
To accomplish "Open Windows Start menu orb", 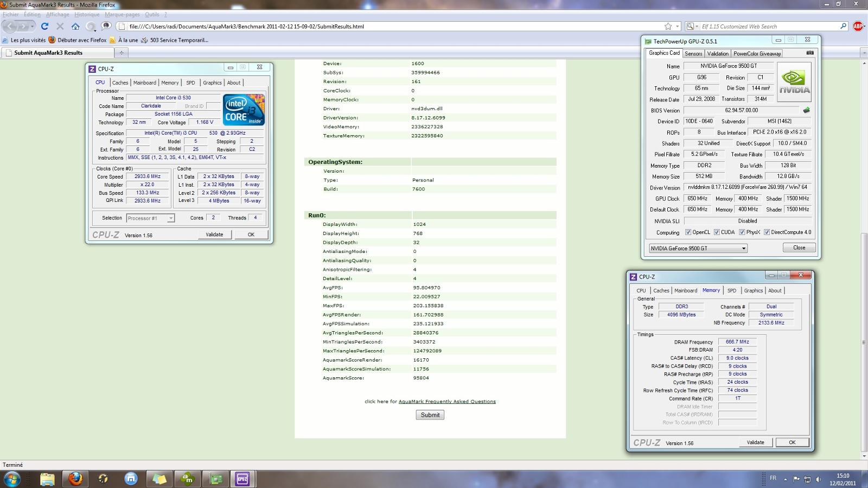I will click(x=12, y=479).
